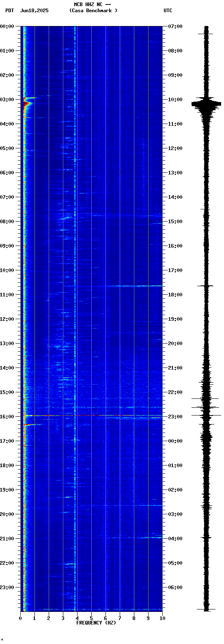Choose the 9 Hz frequency tick label

148,618
